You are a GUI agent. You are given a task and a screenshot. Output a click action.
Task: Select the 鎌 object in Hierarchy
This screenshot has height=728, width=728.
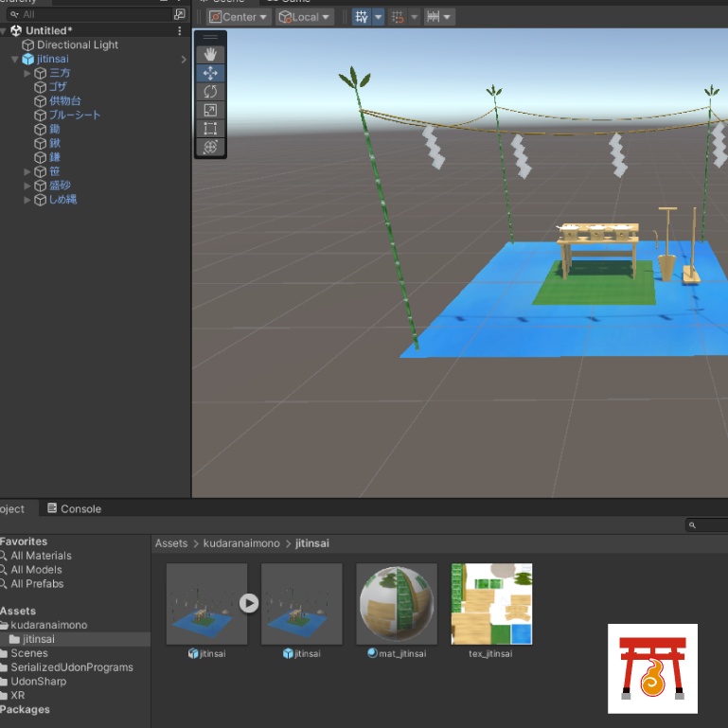pyautogui.click(x=54, y=157)
